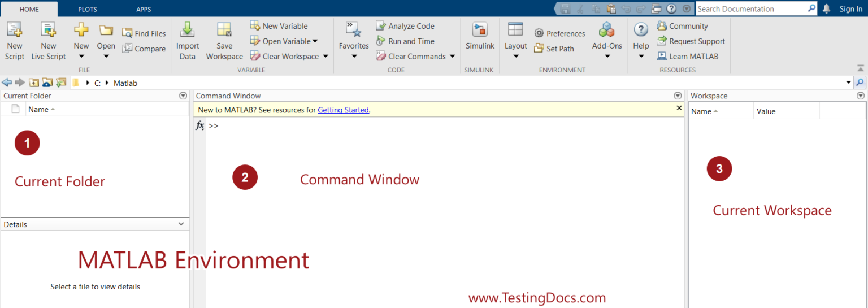Click the Sign In button
The width and height of the screenshot is (868, 308).
coord(850,9)
